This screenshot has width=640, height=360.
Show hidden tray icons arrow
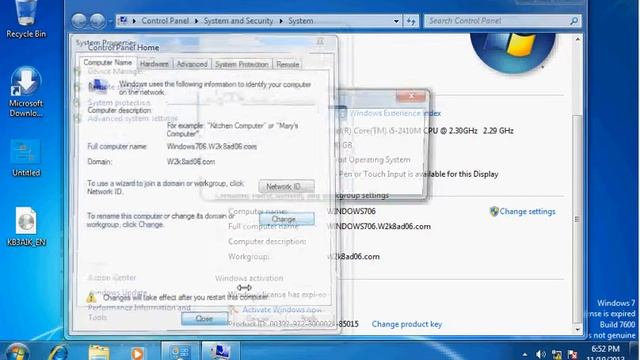(525, 355)
